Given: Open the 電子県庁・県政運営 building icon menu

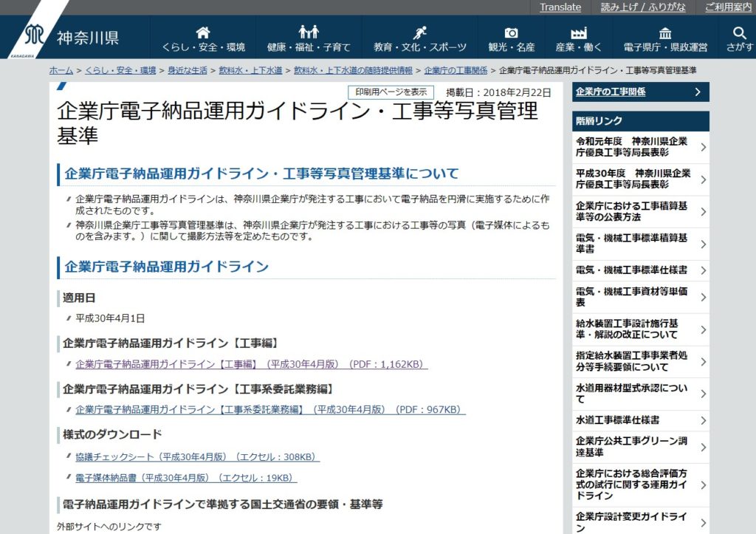Looking at the screenshot, I should pyautogui.click(x=664, y=33).
